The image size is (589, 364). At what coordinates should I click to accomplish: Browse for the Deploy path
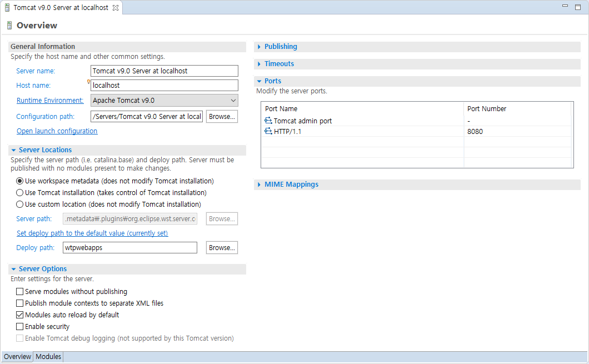pyautogui.click(x=222, y=247)
